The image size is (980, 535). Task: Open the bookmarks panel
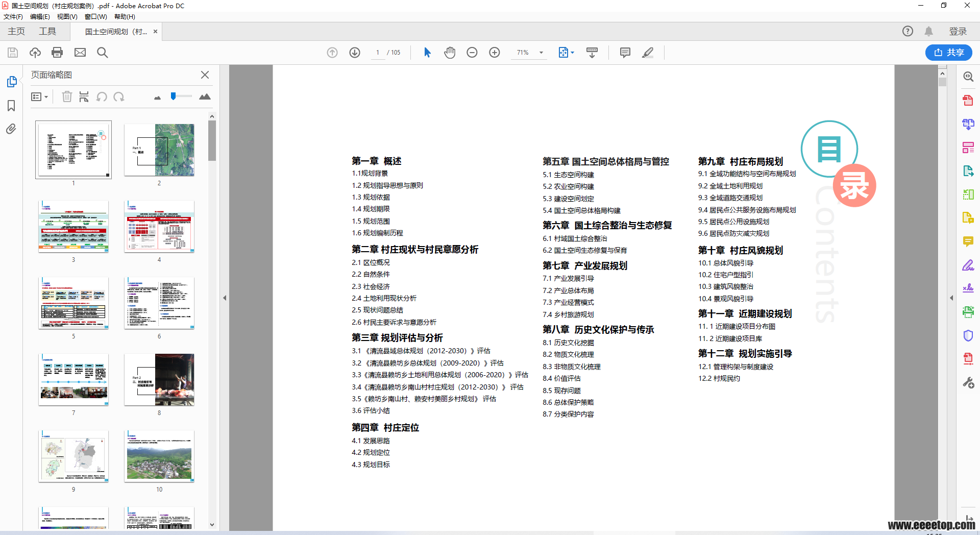coord(11,106)
